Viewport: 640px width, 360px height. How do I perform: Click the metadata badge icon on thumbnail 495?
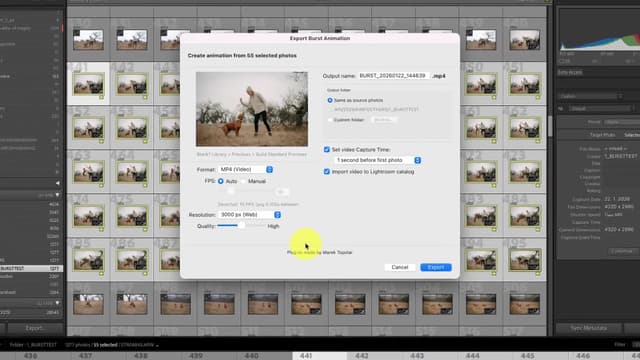538,274
